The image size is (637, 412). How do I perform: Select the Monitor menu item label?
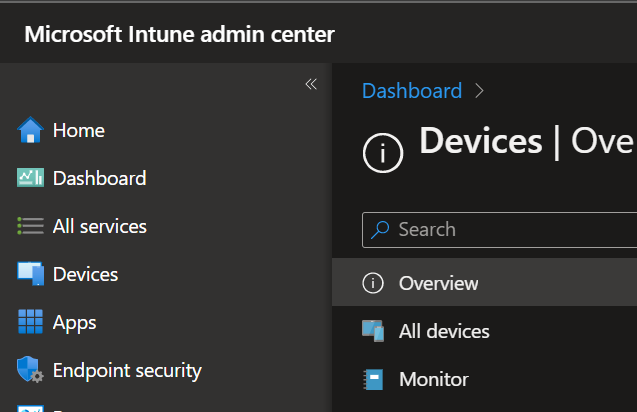point(433,379)
